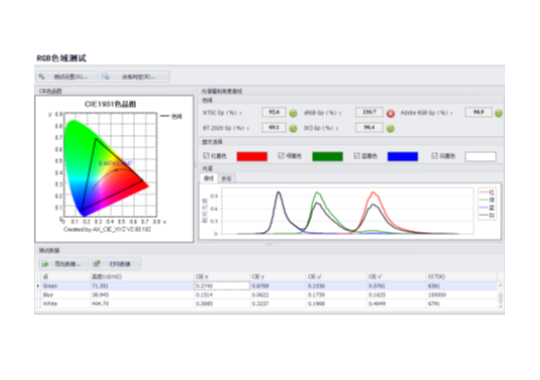Image resolution: width=540 pixels, height=380 pixels.
Task: Click the CIE u' column header
Action: [x=336, y=277]
